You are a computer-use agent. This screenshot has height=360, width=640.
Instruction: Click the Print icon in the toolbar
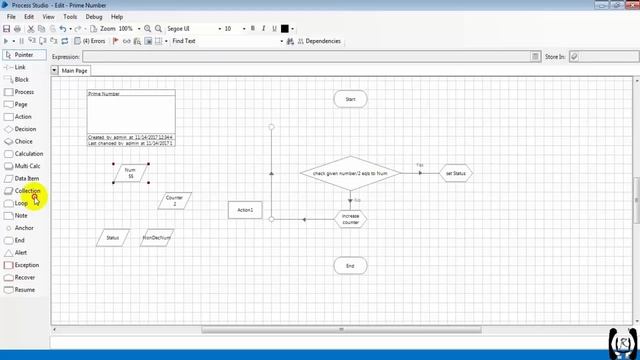(x=17, y=29)
